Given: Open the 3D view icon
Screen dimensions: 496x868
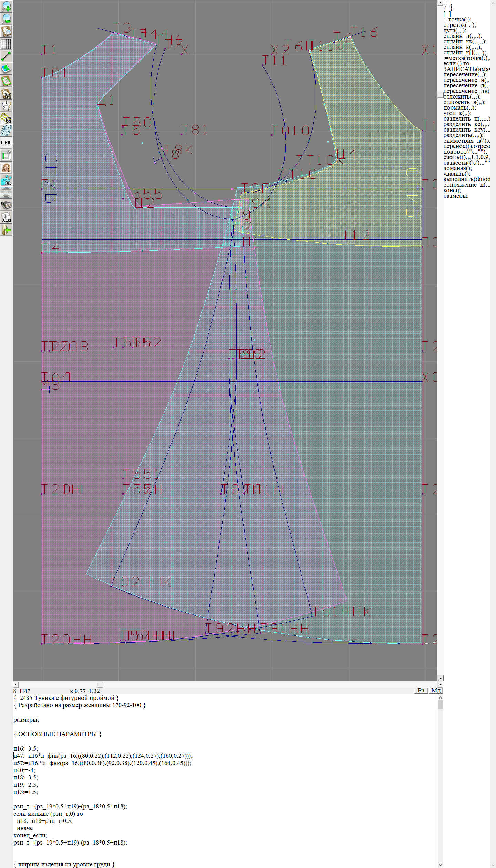Looking at the screenshot, I should (6, 180).
